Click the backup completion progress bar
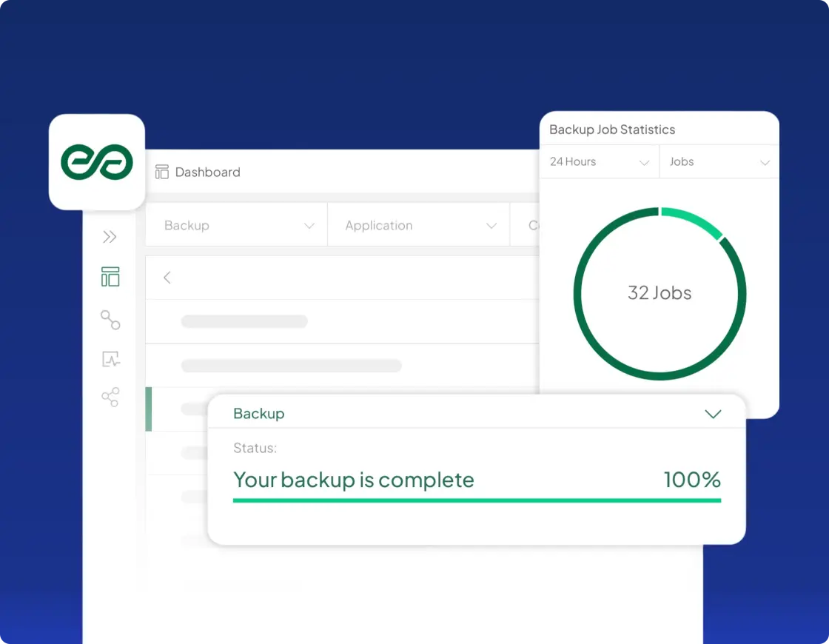Viewport: 829px width, 644px height. pos(477,500)
